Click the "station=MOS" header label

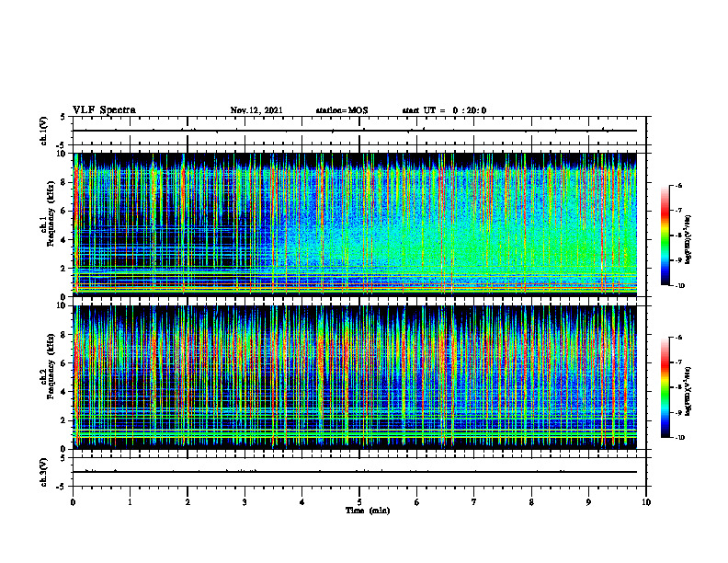pyautogui.click(x=342, y=110)
